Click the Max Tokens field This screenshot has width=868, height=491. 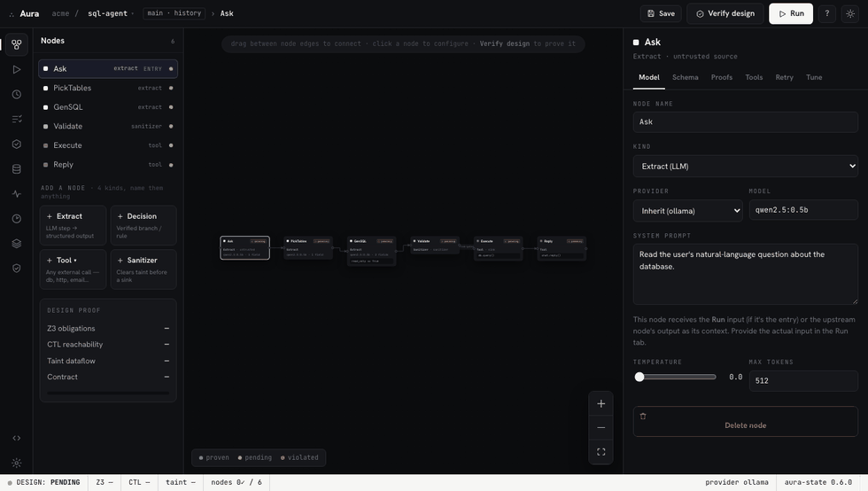click(803, 381)
